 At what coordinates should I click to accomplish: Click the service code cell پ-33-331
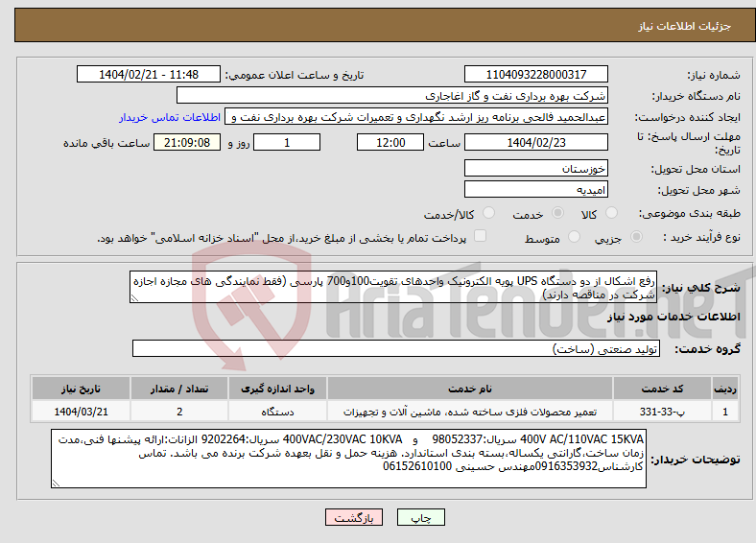(x=662, y=412)
